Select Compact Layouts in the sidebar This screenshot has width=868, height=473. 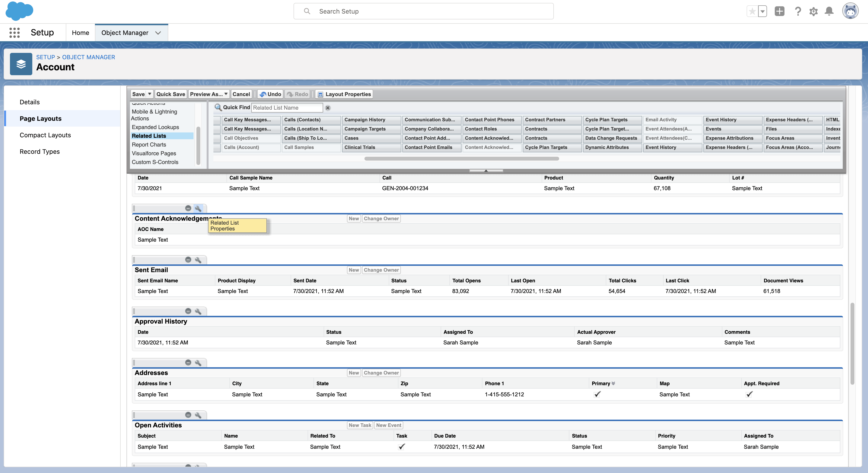click(45, 135)
